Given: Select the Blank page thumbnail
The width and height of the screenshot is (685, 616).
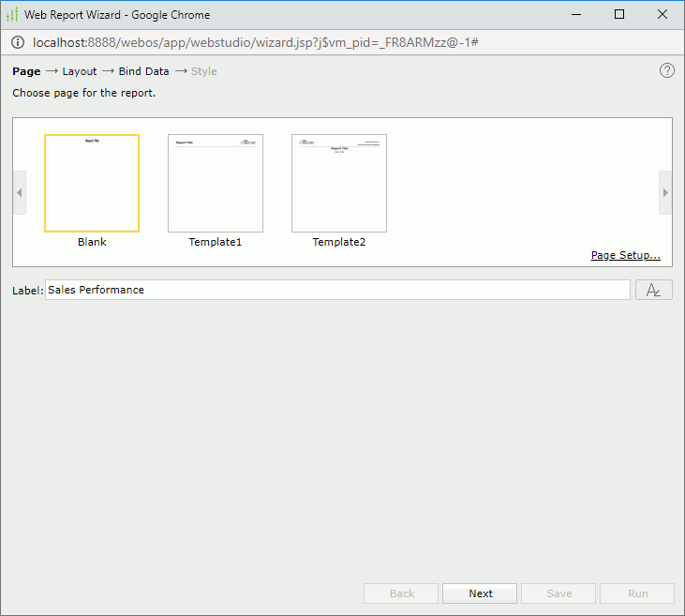Looking at the screenshot, I should point(92,183).
